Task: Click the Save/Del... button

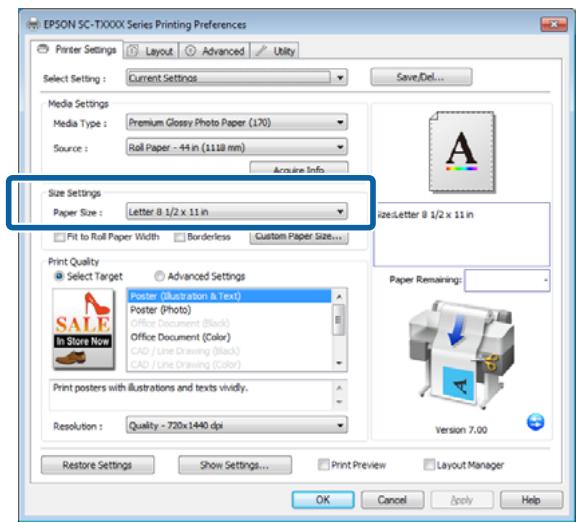Action: tap(421, 77)
